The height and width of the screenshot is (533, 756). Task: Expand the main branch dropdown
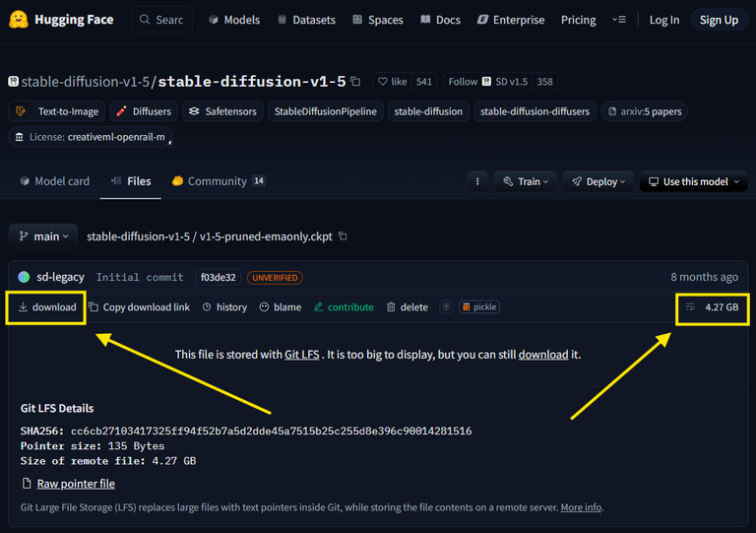pyautogui.click(x=43, y=236)
